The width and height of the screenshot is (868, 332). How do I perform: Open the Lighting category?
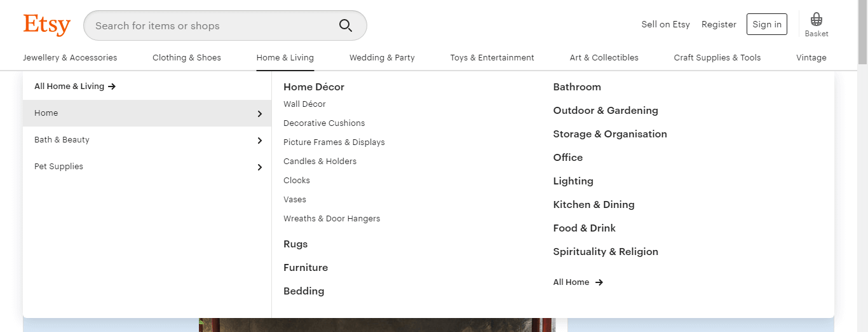pos(573,181)
